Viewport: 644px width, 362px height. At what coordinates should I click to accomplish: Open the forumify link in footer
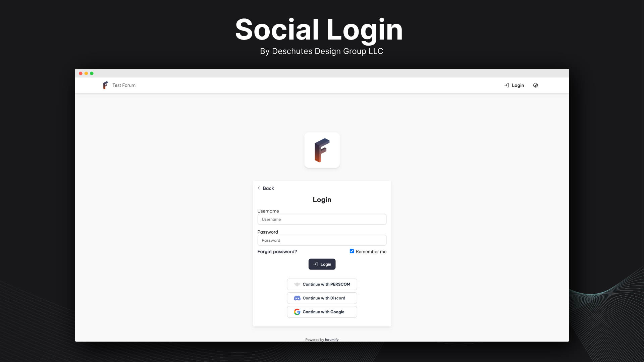click(x=332, y=340)
